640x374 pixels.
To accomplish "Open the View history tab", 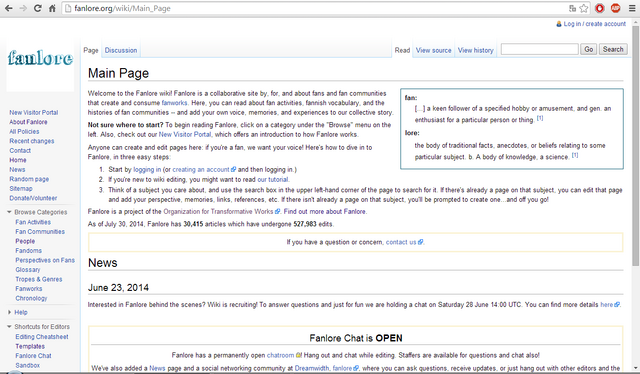I will point(476,50).
